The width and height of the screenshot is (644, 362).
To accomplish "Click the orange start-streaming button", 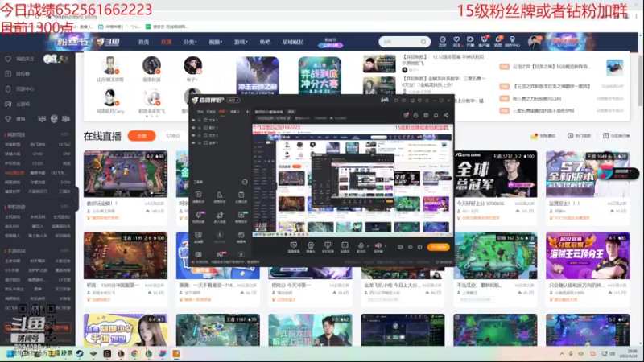I will [438, 247].
